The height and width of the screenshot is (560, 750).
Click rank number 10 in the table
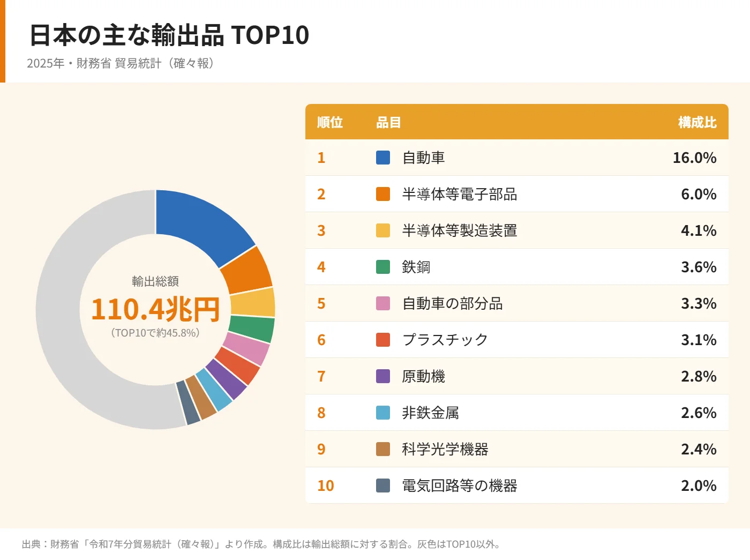(326, 486)
